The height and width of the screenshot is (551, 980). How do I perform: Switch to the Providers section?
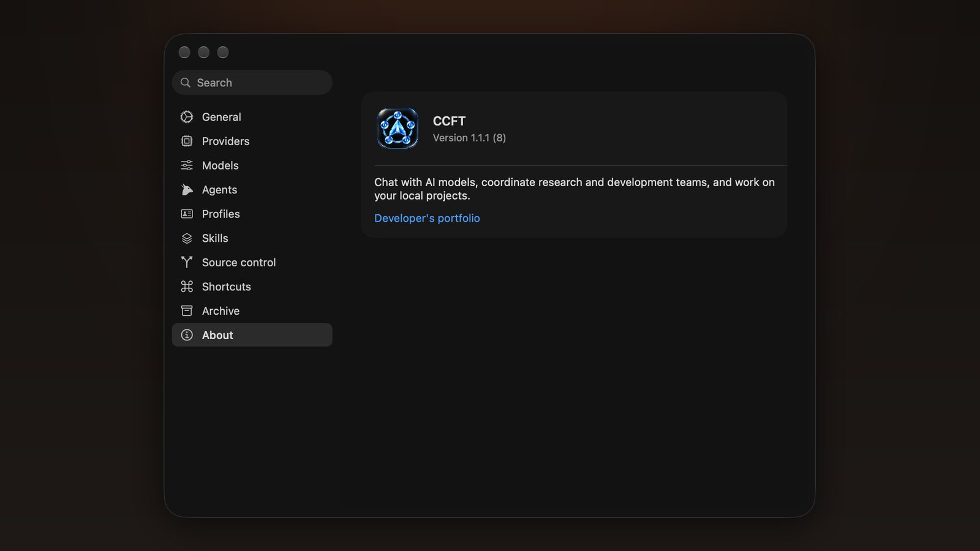tap(252, 141)
